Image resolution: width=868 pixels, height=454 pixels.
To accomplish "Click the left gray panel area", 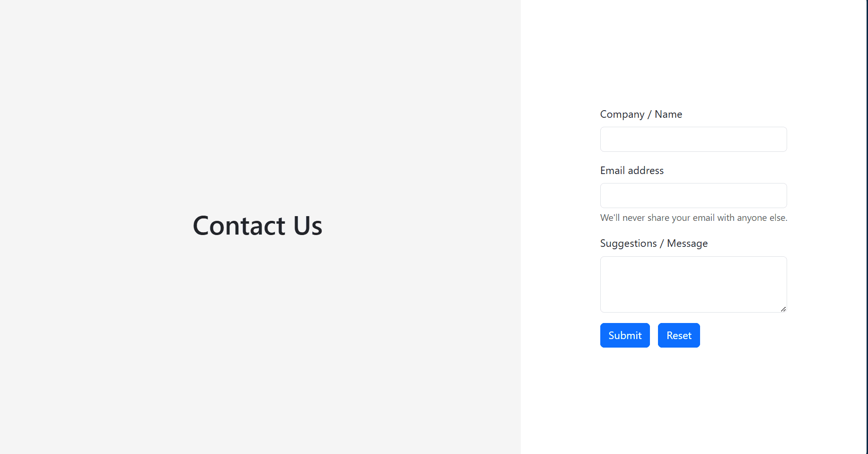I will pyautogui.click(x=189, y=355).
